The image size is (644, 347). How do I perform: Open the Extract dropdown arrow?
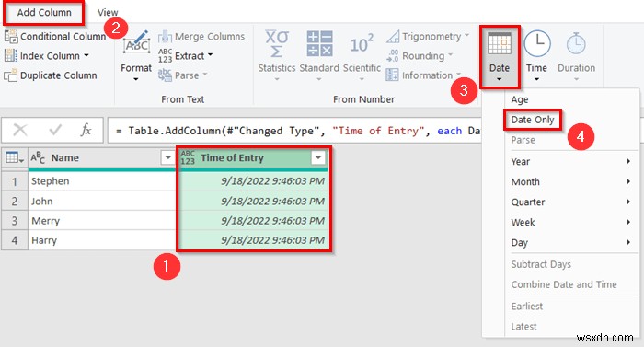tap(210, 54)
